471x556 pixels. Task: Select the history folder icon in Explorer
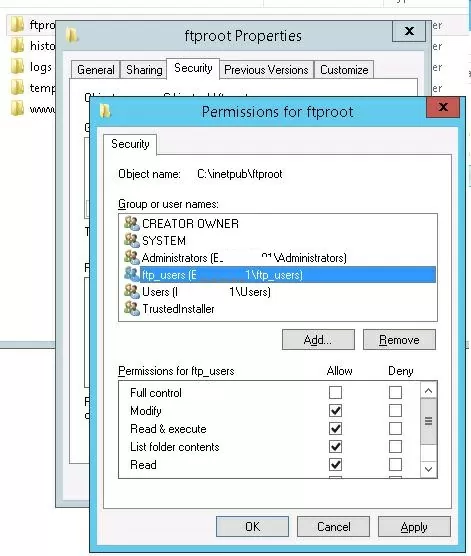[17, 46]
